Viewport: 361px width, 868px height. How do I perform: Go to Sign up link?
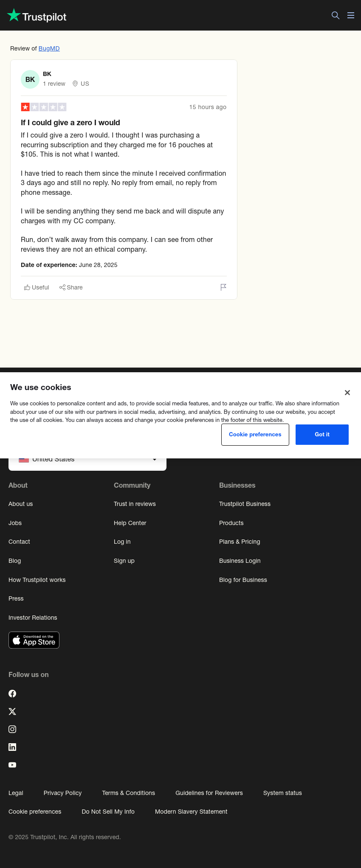[124, 561]
